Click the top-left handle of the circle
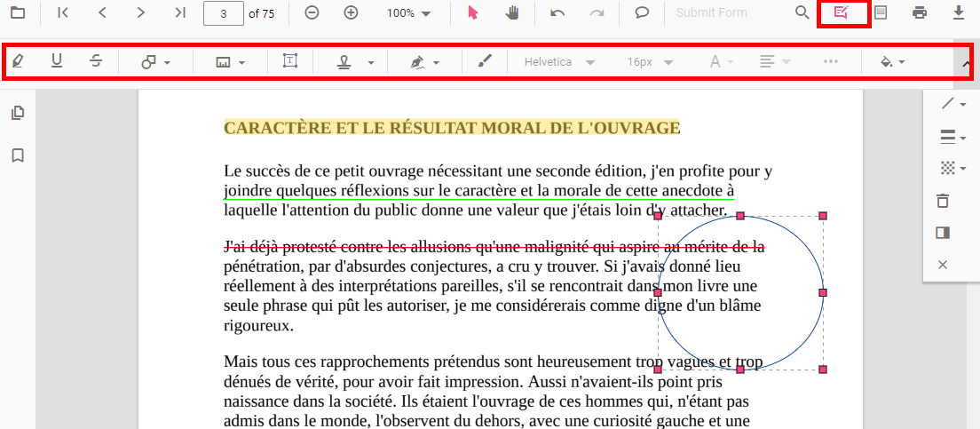This screenshot has width=980, height=429. pos(658,216)
